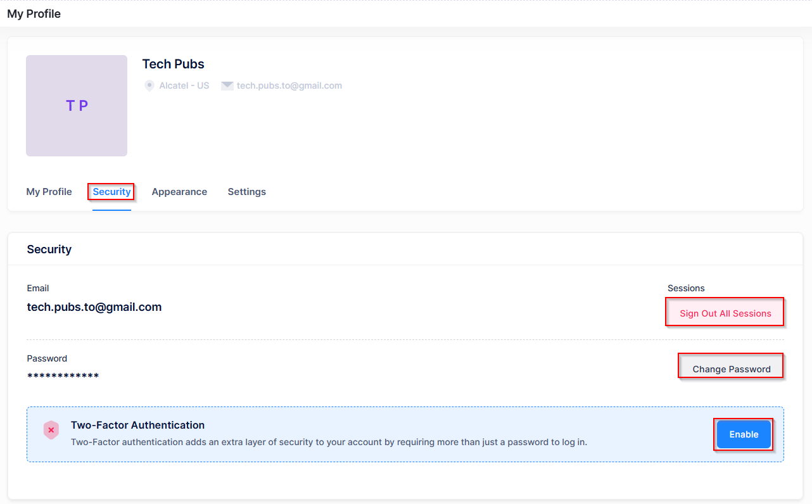Click the Two-Factor Authentication shield icon
Screen dimensions: 812x504
pos(51,430)
